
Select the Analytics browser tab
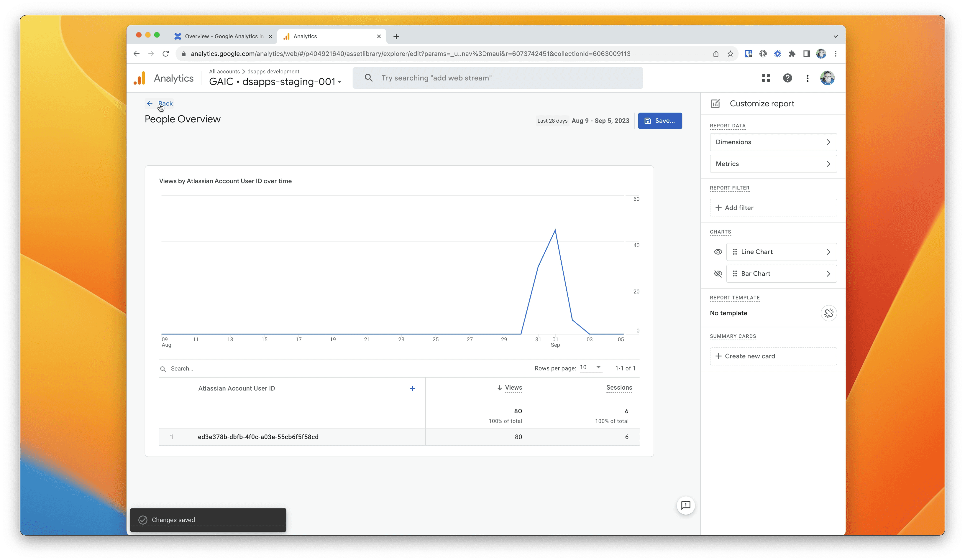click(331, 36)
